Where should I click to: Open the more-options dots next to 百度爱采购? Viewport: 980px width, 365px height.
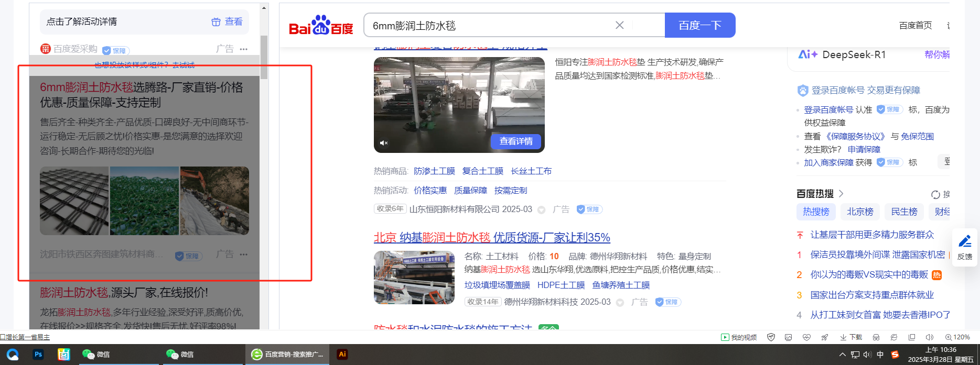pos(243,49)
